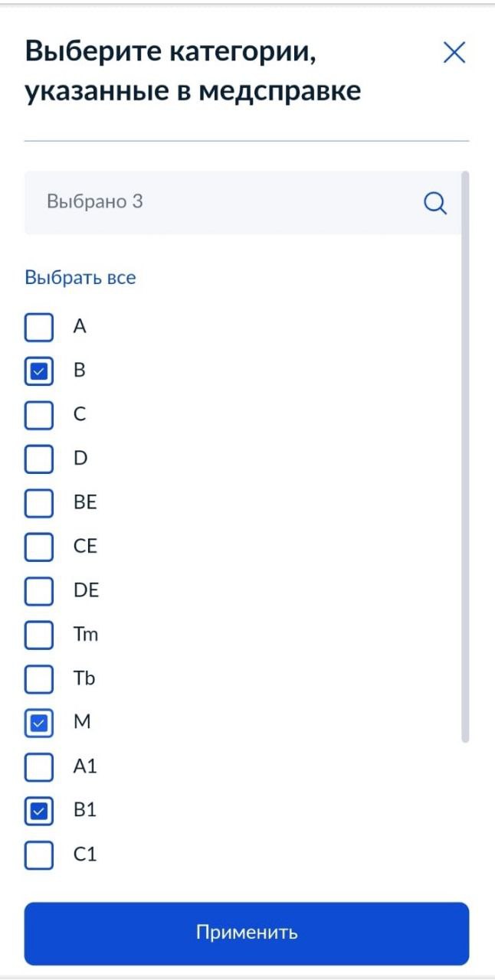Deselect the B1 category checkbox
495x980 pixels.
click(39, 812)
